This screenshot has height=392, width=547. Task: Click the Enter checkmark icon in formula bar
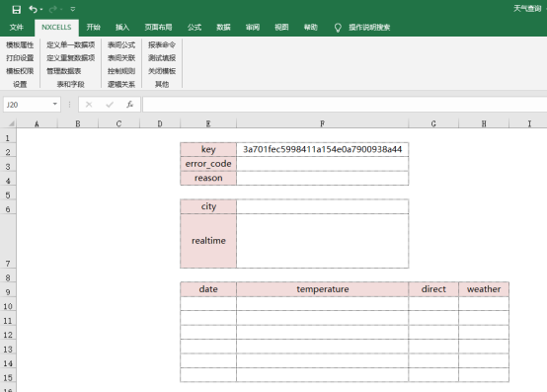click(x=110, y=105)
